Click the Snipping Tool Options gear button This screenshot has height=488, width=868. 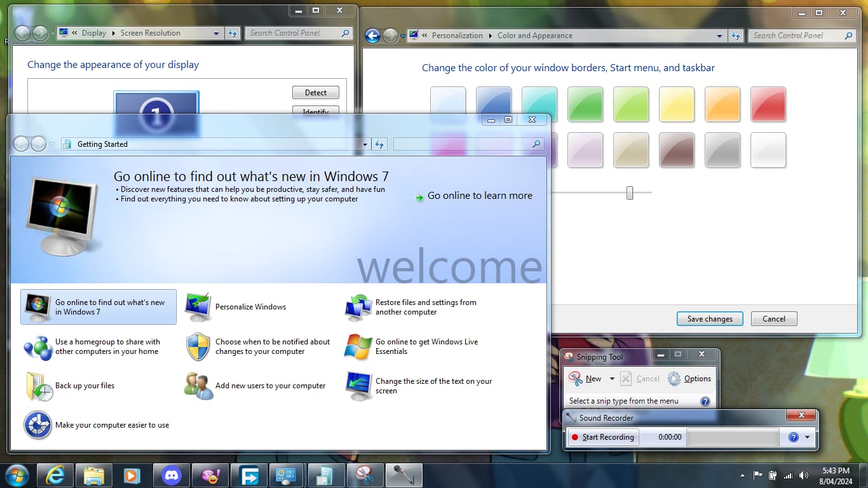coord(689,379)
